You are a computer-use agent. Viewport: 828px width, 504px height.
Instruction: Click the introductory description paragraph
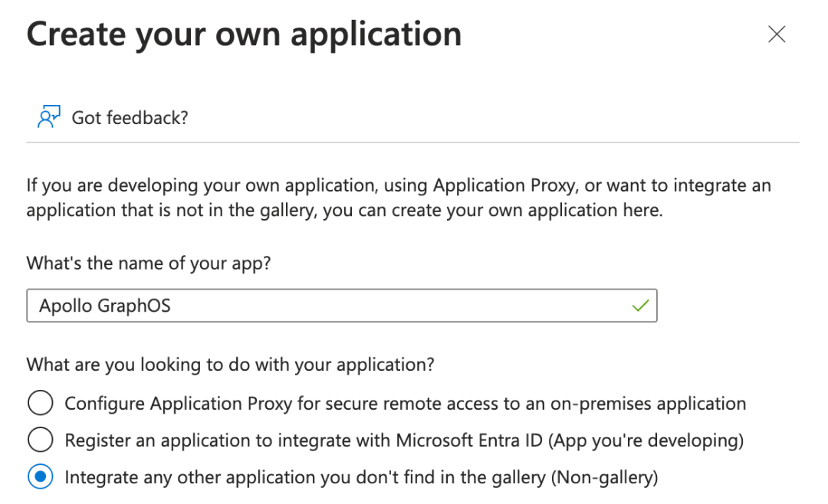pos(399,198)
